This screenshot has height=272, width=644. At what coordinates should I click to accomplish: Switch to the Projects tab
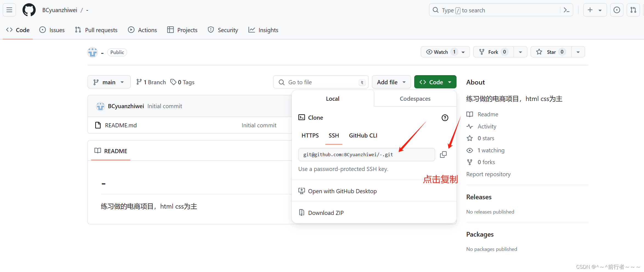(x=182, y=30)
